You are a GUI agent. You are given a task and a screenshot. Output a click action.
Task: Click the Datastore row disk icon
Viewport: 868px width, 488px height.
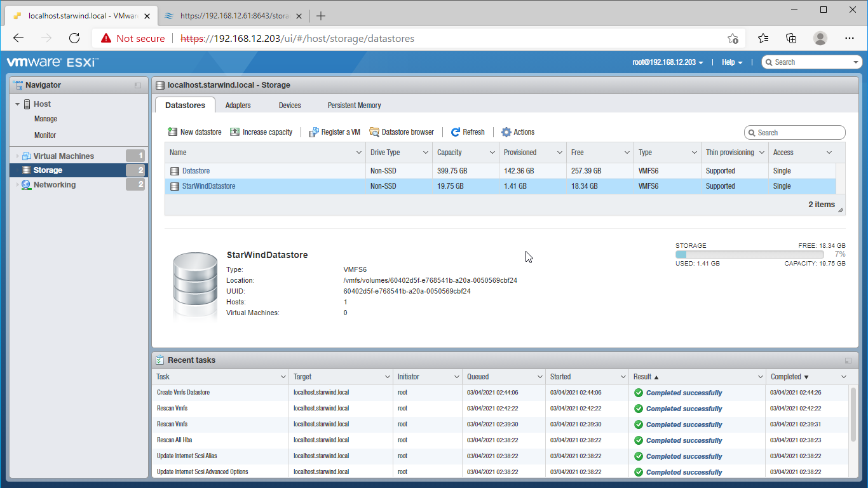click(175, 171)
